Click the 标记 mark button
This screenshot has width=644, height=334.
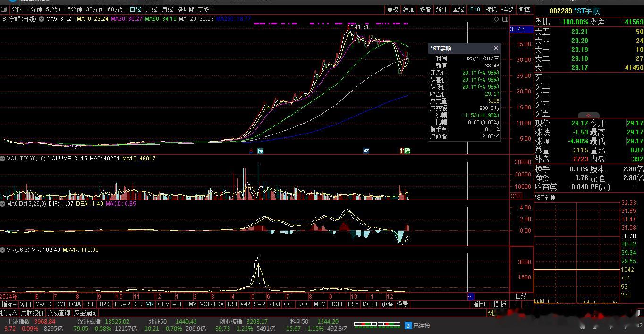[x=491, y=9]
